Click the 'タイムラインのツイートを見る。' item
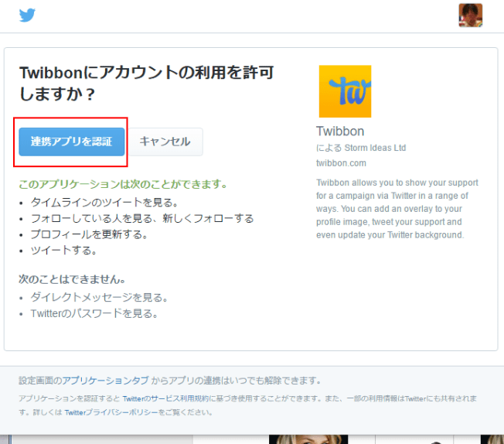504x444 pixels. (x=104, y=203)
